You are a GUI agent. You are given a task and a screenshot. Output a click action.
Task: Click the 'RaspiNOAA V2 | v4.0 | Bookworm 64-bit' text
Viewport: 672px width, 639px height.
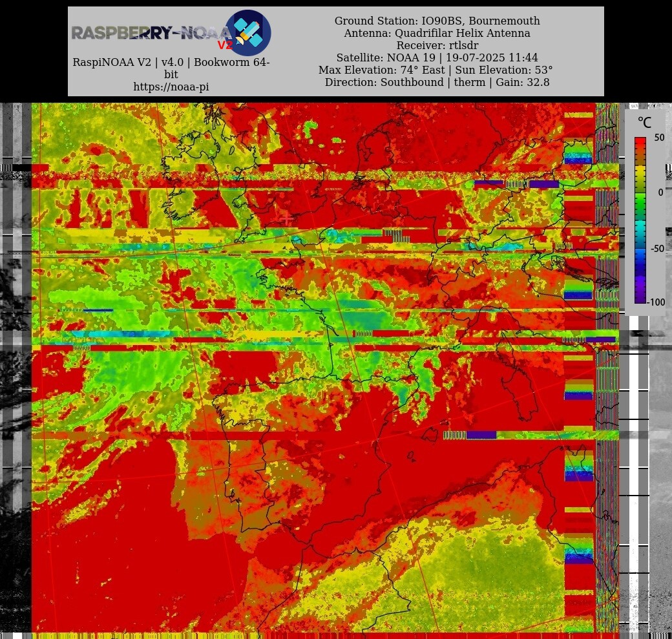(x=171, y=68)
